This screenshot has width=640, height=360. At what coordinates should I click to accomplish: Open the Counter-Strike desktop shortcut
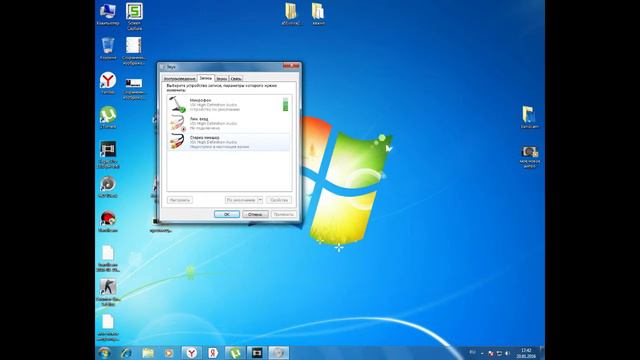pos(108,292)
